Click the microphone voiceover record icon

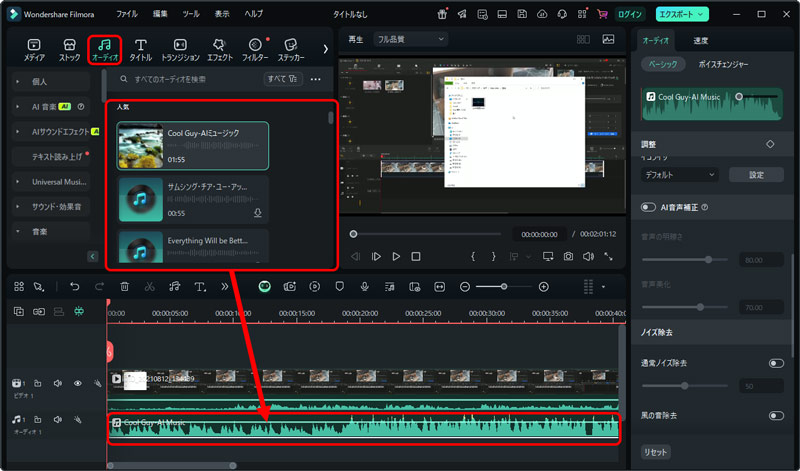point(364,287)
